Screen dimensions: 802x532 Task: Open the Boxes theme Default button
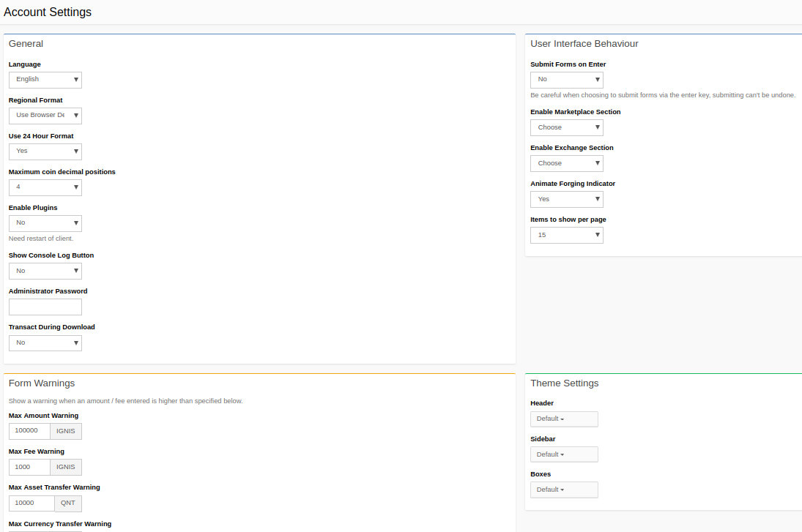[564, 490]
